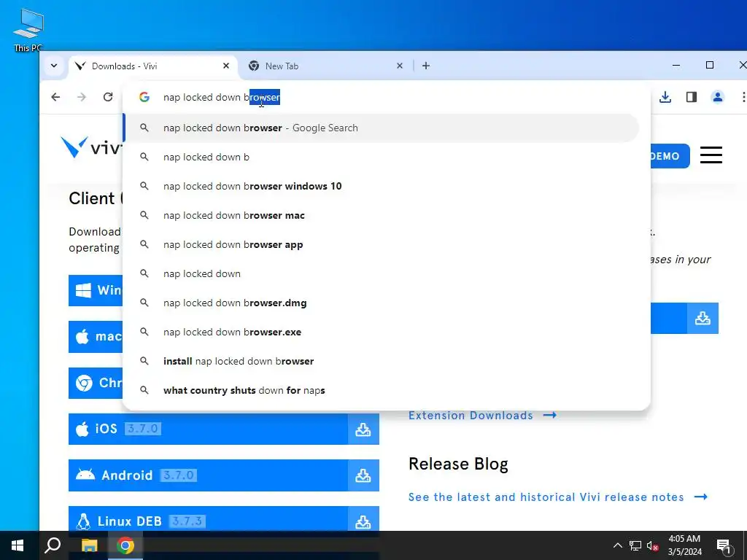Select 'nap locked down browser - Google Search' suggestion

point(381,128)
